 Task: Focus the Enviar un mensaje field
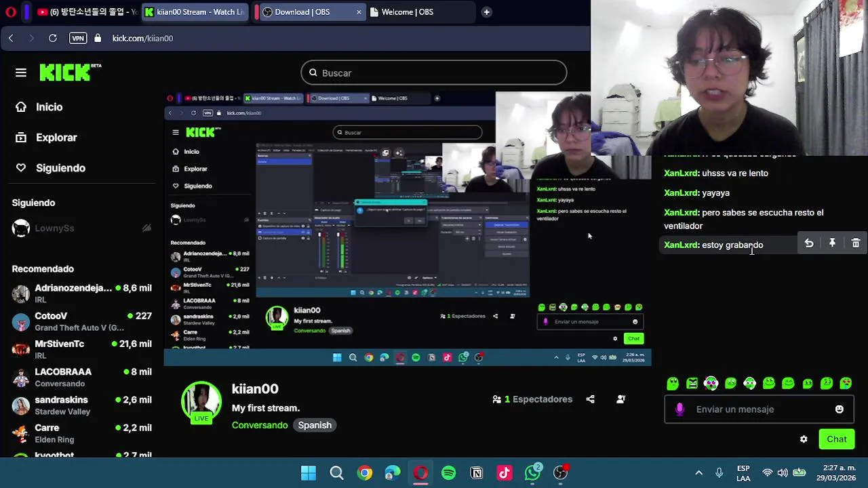(x=759, y=409)
